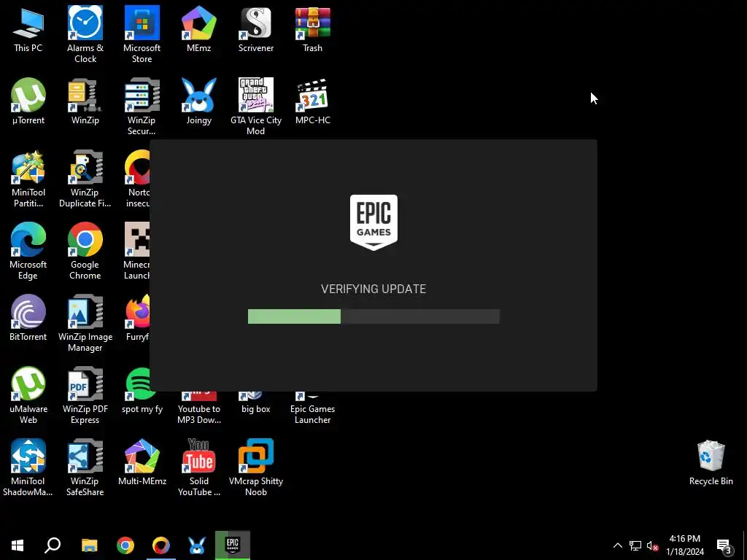Click the MPC-HC desktop icon
The image size is (747, 560).
(312, 101)
